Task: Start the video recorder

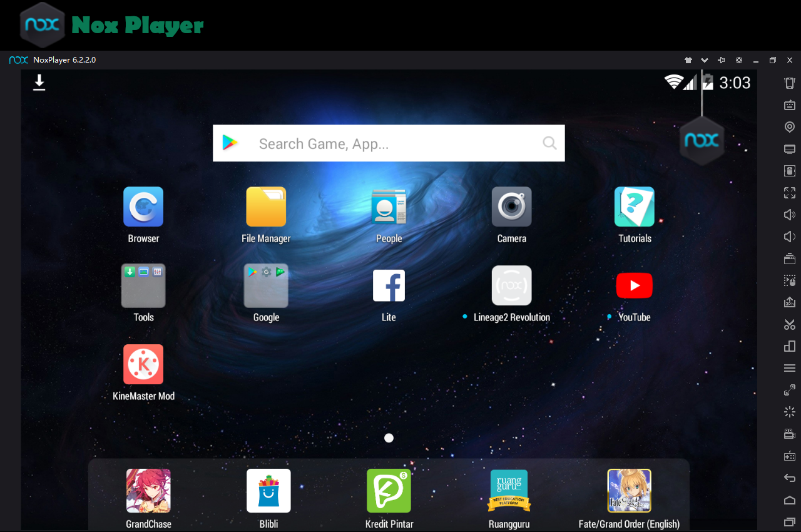Action: pyautogui.click(x=790, y=434)
